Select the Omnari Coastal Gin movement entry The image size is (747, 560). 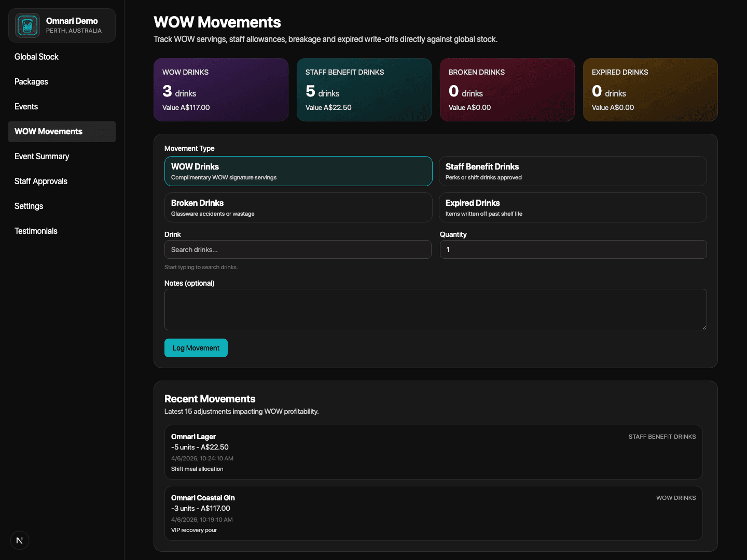(433, 513)
